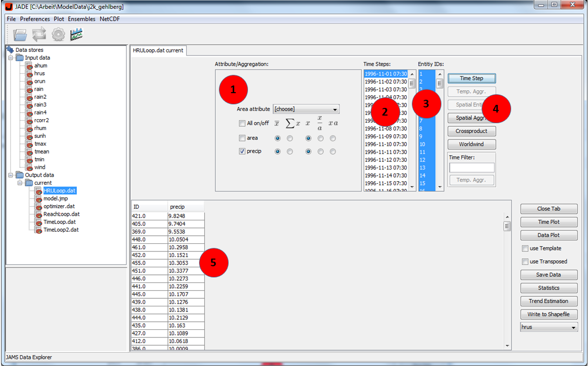Click the chart plot toolbar icon
Screen dimensions: 588x366
(x=77, y=35)
